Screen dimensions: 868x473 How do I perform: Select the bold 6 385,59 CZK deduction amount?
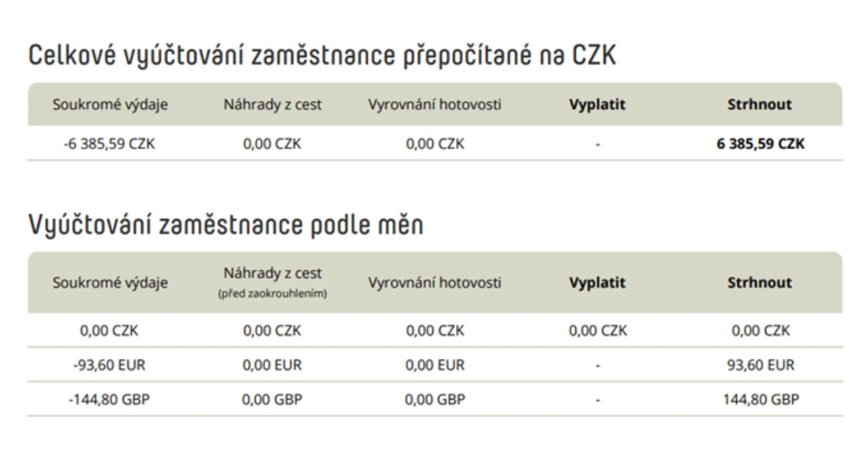tap(760, 143)
